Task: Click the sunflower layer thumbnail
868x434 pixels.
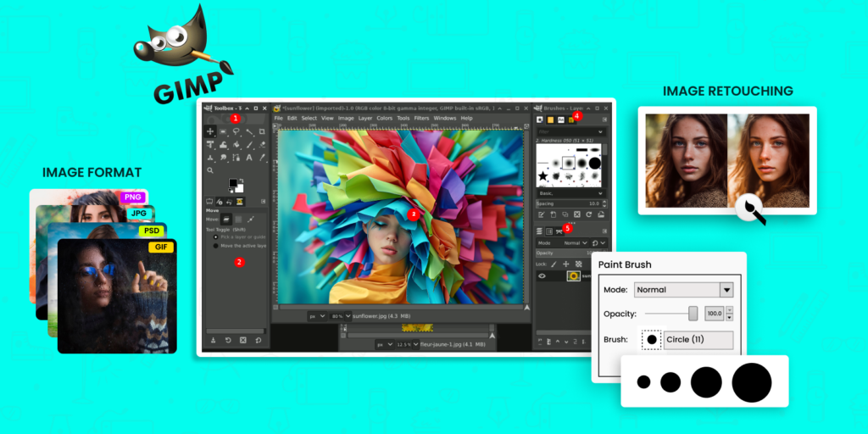Action: click(x=574, y=276)
